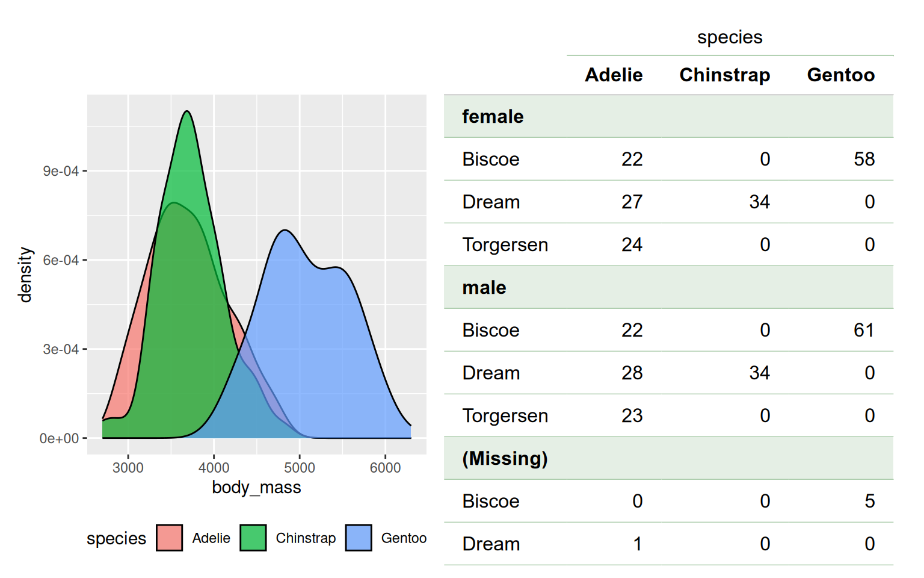This screenshot has width=924, height=578.
Task: Click the Chinstrap green legend swatch
Action: pyautogui.click(x=253, y=538)
